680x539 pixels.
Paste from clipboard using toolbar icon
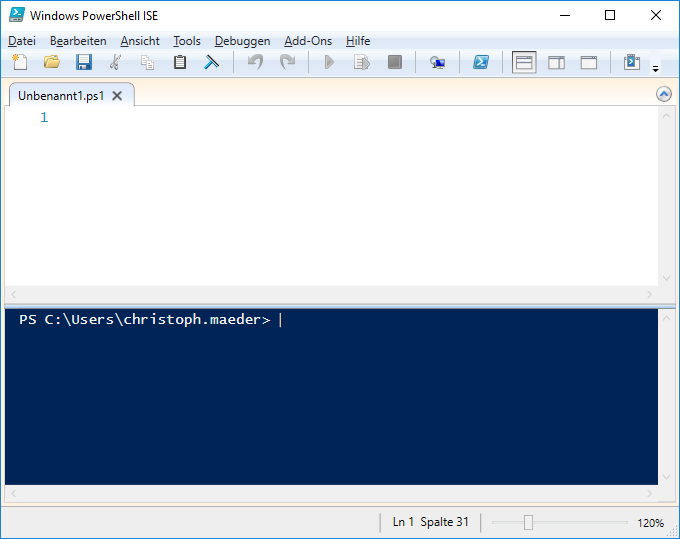pyautogui.click(x=180, y=62)
